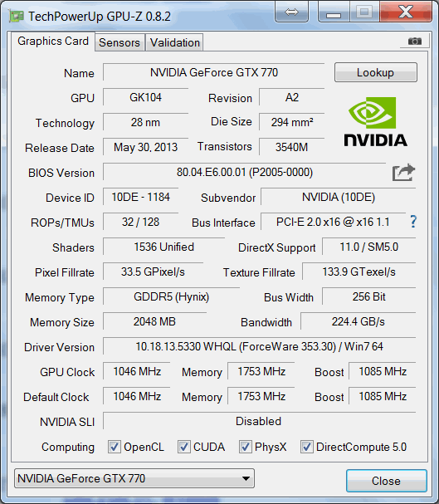
Task: Close window with red X button
Action: 406,12
